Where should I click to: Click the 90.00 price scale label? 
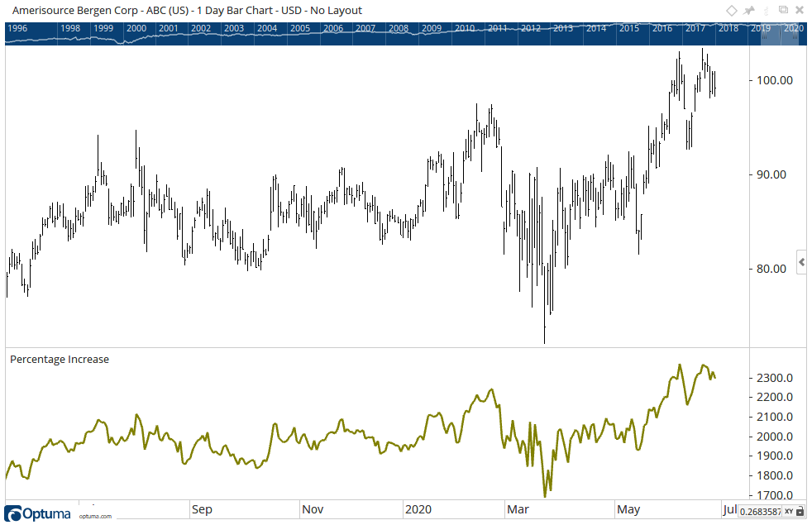coord(771,174)
